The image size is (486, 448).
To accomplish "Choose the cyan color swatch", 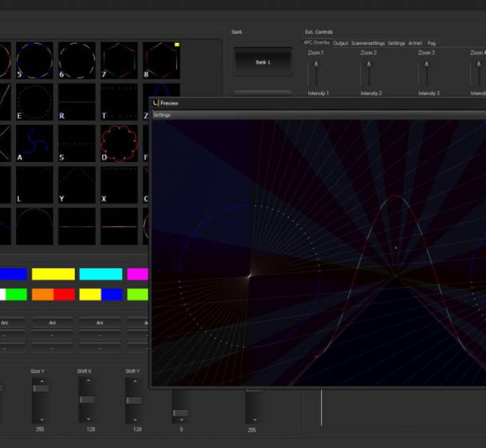I will pyautogui.click(x=100, y=275).
